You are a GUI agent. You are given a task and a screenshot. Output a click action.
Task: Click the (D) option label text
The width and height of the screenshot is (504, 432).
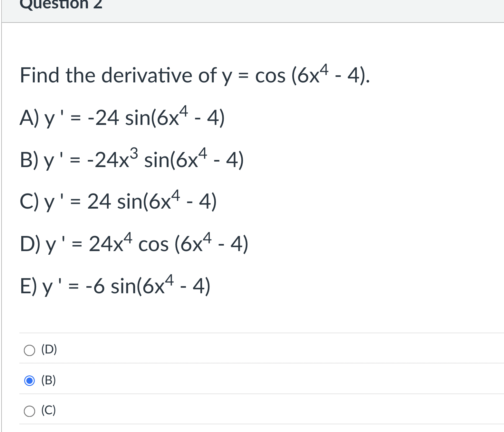[49, 349]
